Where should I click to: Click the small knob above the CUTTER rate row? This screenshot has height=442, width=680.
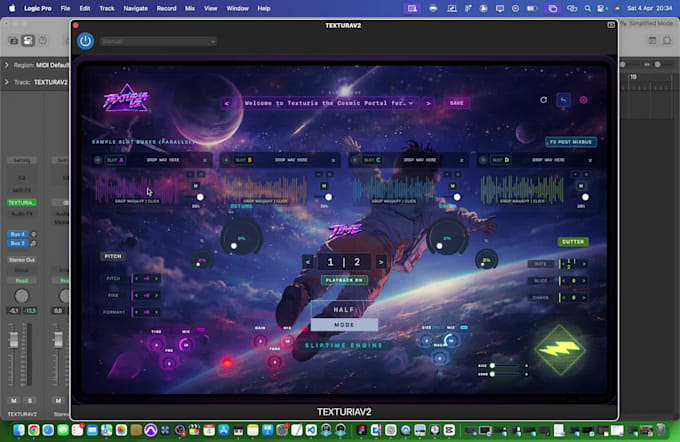point(486,260)
